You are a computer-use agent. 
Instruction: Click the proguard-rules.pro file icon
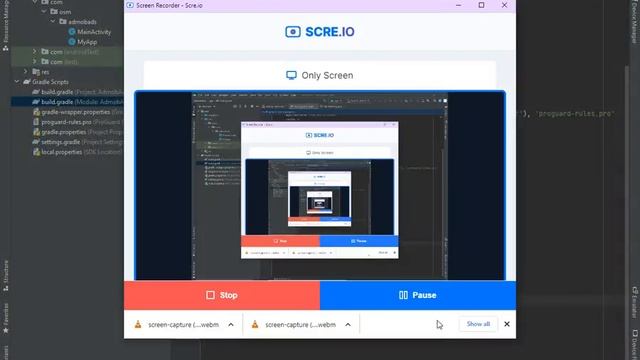click(x=36, y=122)
